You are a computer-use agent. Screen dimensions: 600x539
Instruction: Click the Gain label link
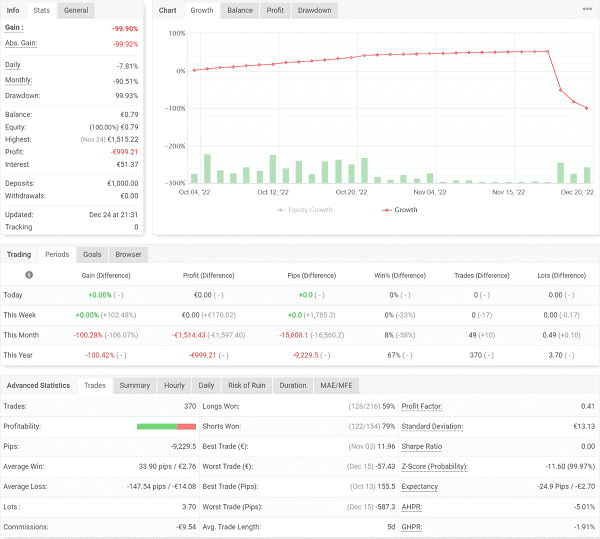14,28
